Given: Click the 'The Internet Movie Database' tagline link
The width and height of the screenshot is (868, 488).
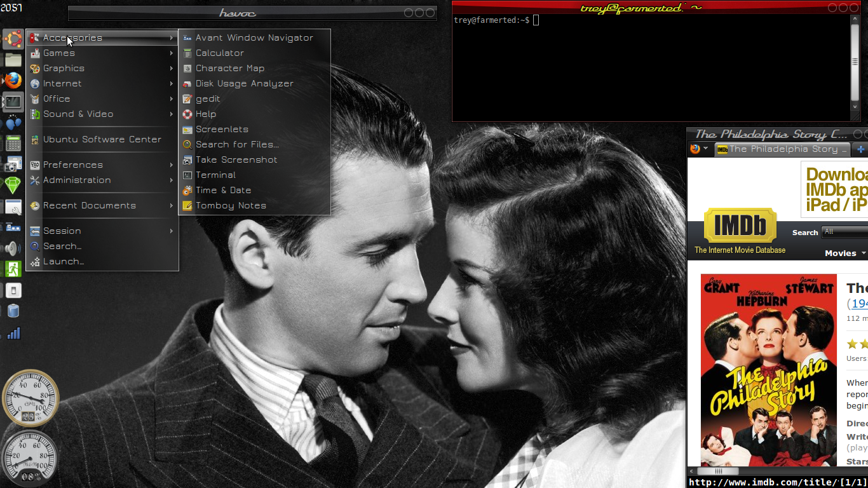Looking at the screenshot, I should click(x=740, y=250).
